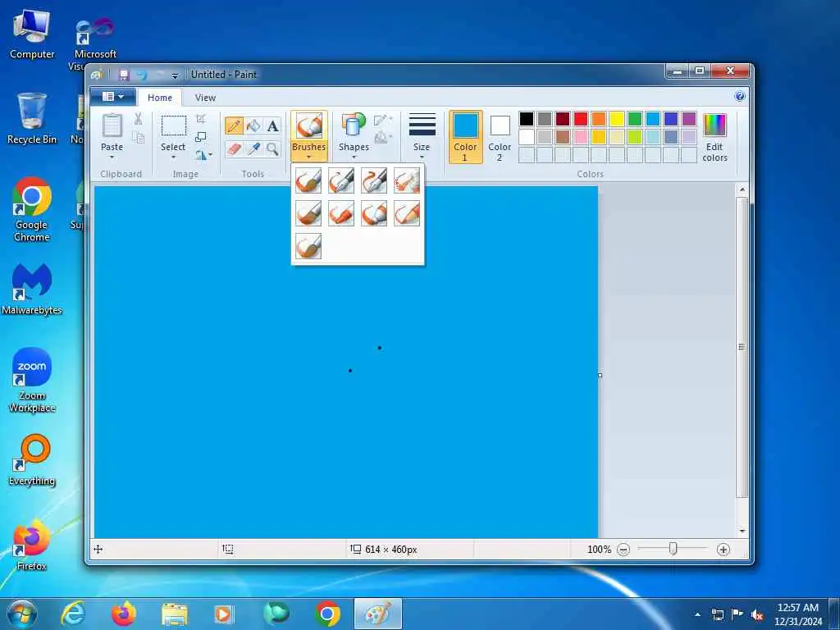Viewport: 840px width, 630px height.
Task: Open the shape Outline dropdown
Action: tap(383, 120)
